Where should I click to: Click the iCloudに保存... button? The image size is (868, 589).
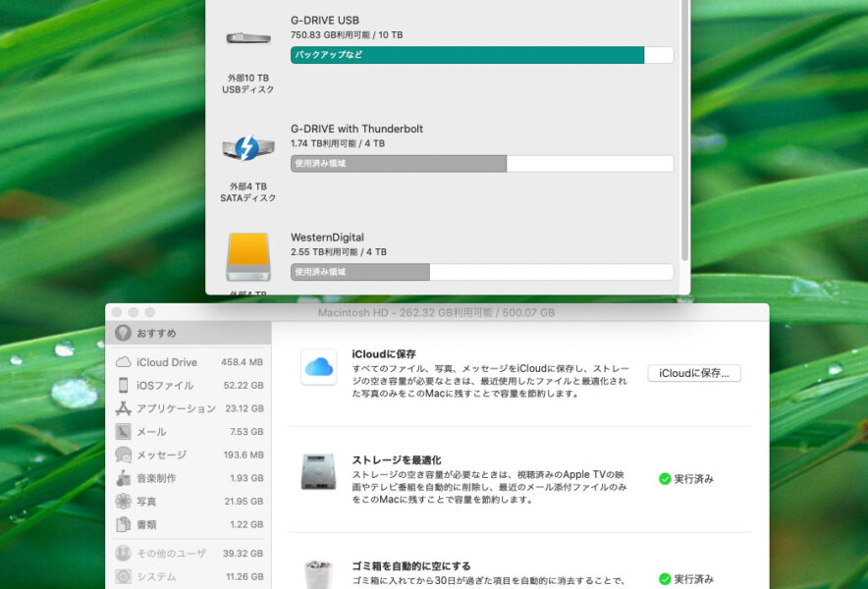[694, 373]
